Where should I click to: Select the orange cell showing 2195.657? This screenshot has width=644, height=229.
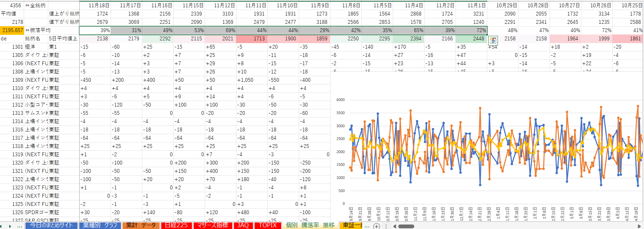12,30
